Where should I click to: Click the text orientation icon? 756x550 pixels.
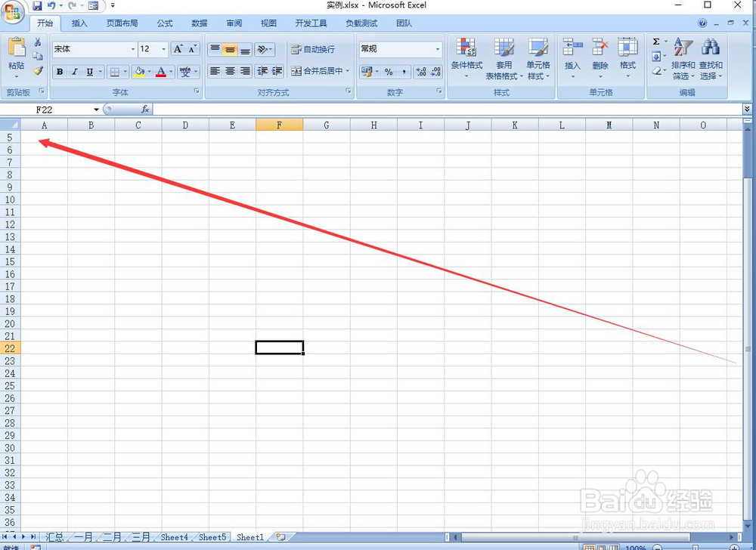263,49
